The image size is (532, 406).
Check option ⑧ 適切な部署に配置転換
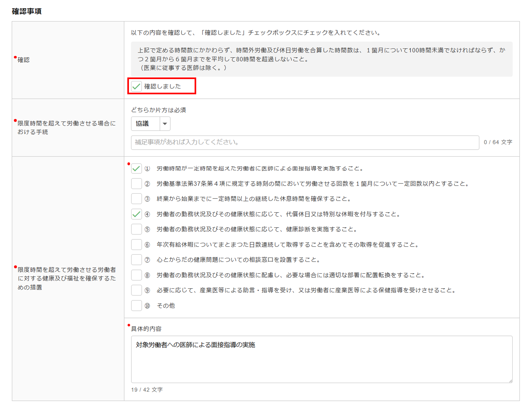click(136, 275)
